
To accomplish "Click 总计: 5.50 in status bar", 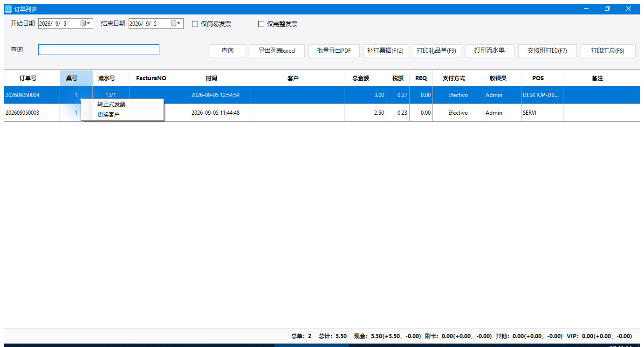I will pos(332,336).
